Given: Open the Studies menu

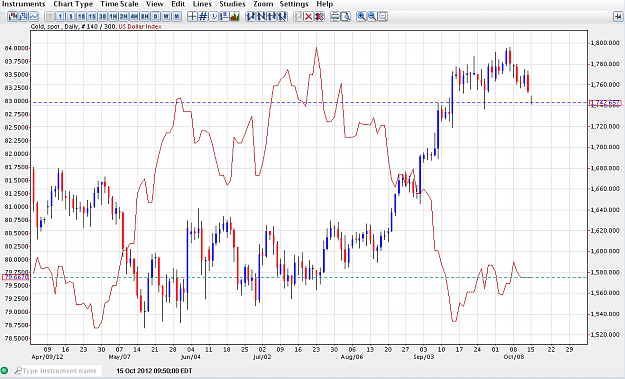Looking at the screenshot, I should pos(232,4).
